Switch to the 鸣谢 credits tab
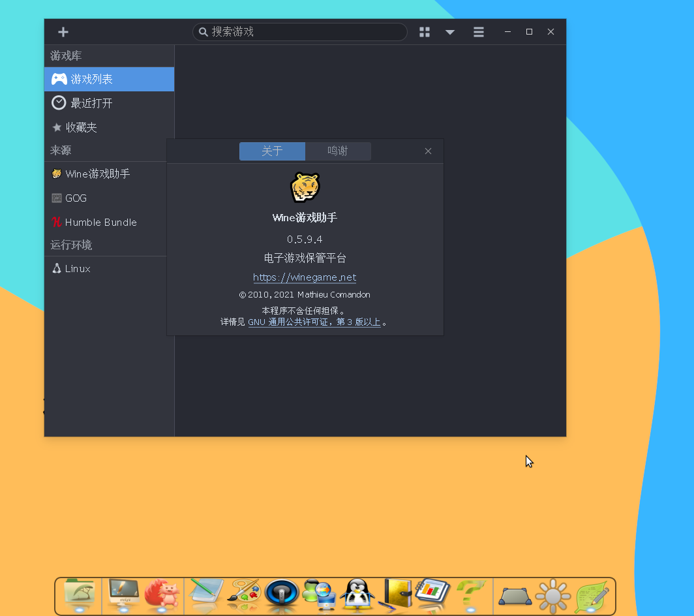Viewport: 694px width, 616px height. tap(338, 151)
